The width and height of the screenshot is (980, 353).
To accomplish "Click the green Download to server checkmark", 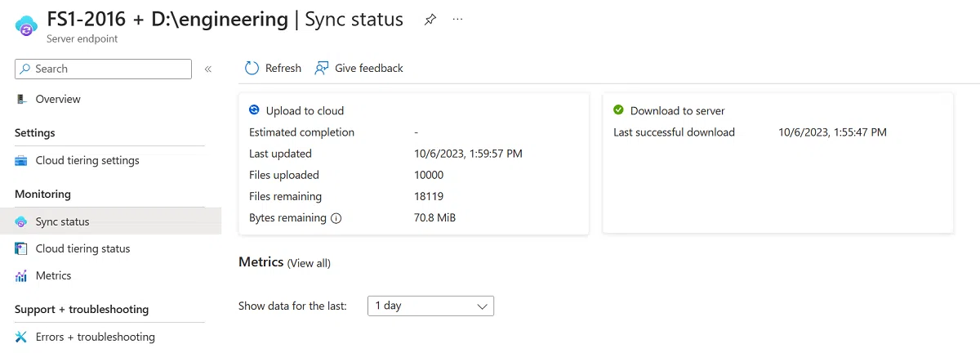I will (618, 110).
